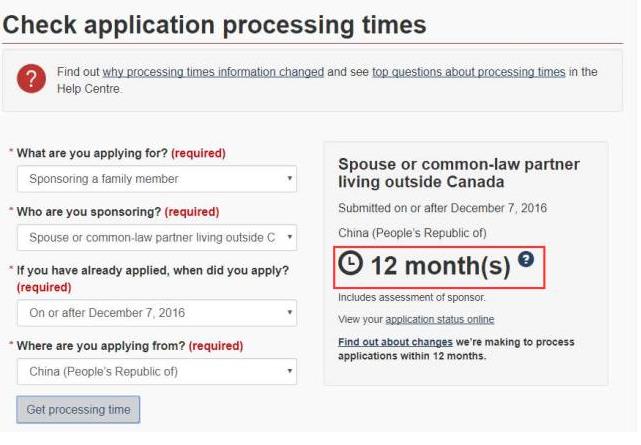This screenshot has width=641, height=445.
Task: Click the Get processing time button
Action: 78,409
